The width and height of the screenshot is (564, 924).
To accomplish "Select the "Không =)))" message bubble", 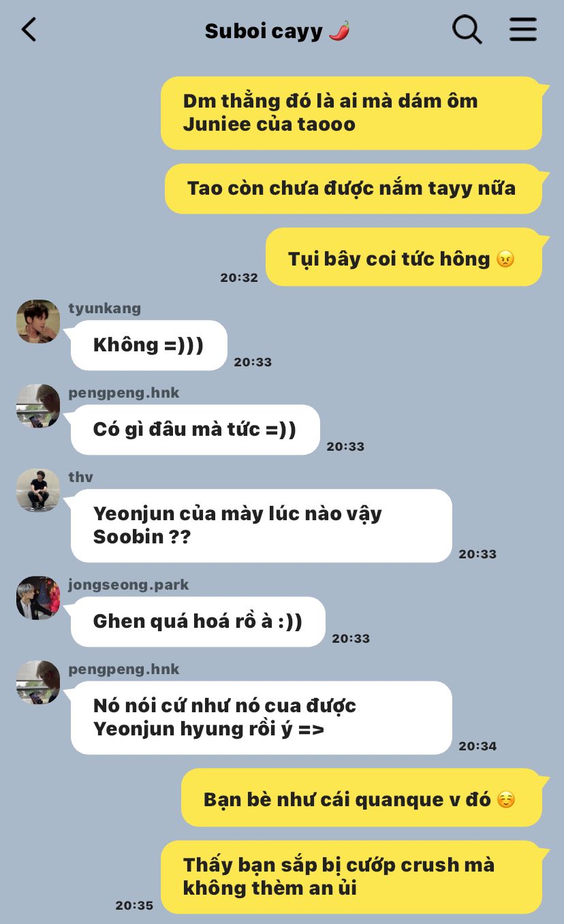I will pyautogui.click(x=148, y=345).
